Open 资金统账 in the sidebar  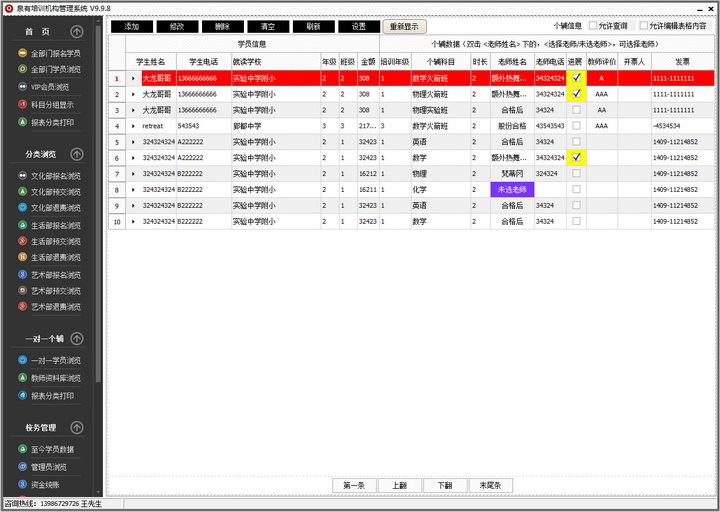point(39,484)
